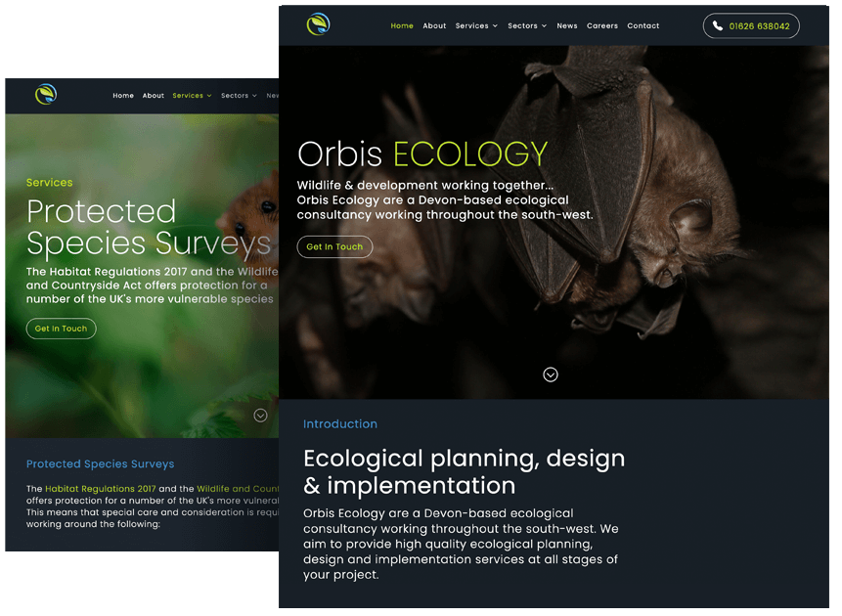Screen dimensions: 842x616
Task: Click the Orbis Ecology logo in front window
Action: (x=318, y=24)
